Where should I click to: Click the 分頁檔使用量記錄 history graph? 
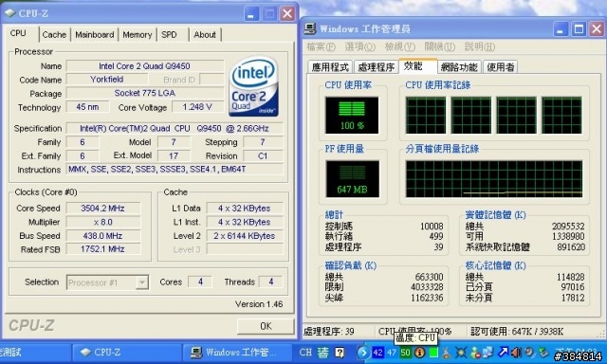click(x=494, y=179)
